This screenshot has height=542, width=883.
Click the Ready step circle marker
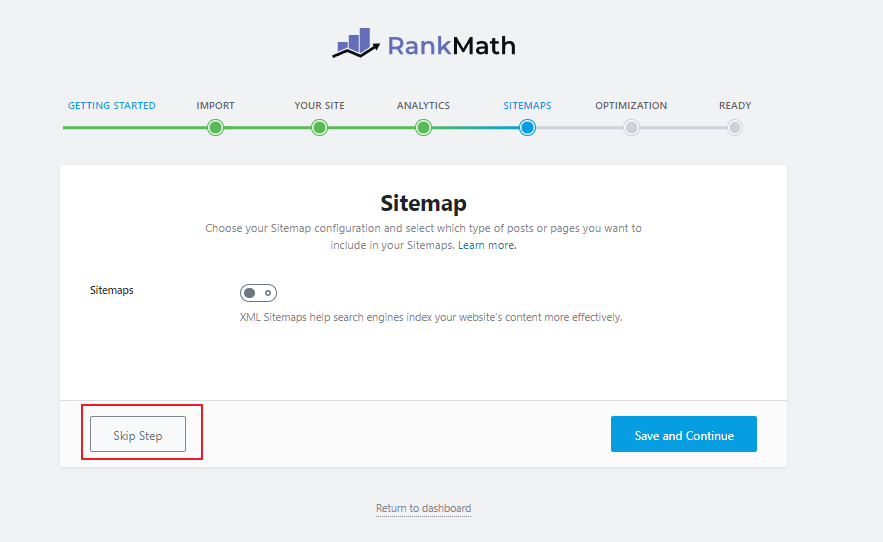735,127
